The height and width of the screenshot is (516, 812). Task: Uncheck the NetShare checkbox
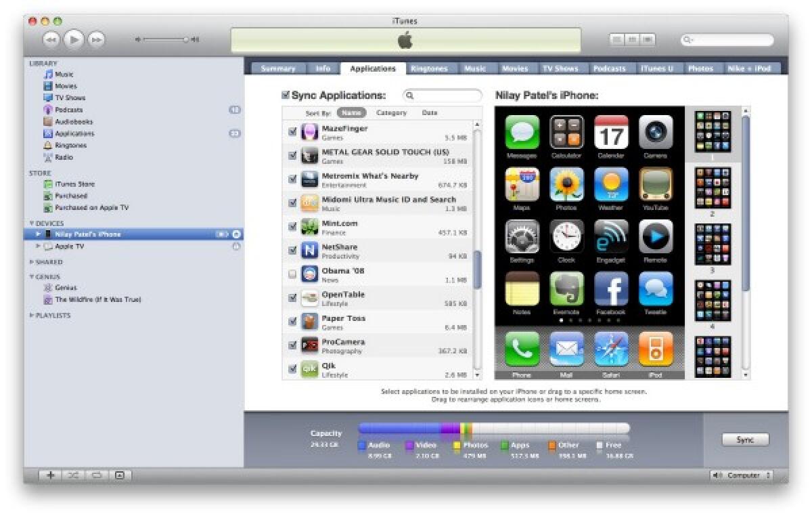[x=292, y=251]
